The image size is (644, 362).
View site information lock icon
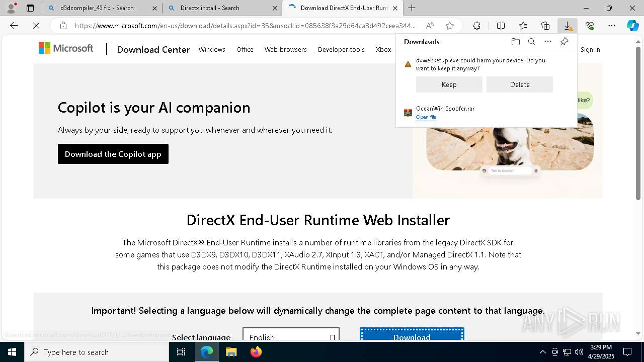coord(63,26)
